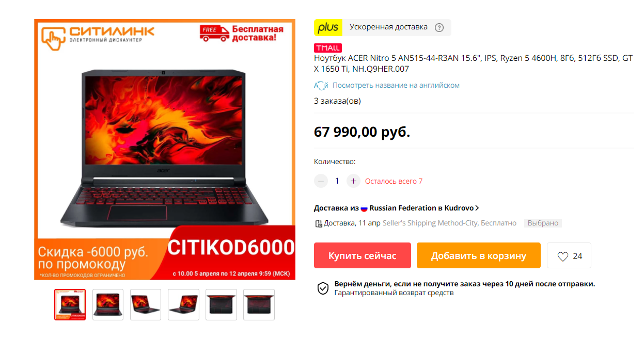Click the help question mark next to Ускоренная доставка
This screenshot has width=644, height=340.
click(439, 27)
